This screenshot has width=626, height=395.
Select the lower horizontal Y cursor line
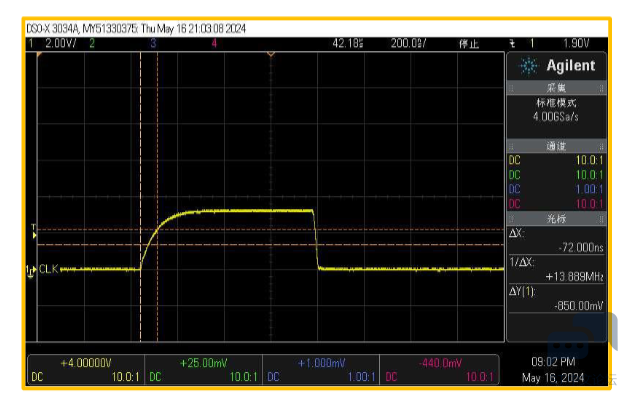(271, 244)
